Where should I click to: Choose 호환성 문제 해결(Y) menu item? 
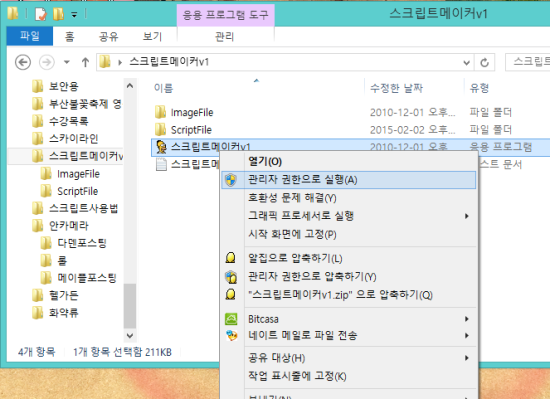[x=349, y=198]
